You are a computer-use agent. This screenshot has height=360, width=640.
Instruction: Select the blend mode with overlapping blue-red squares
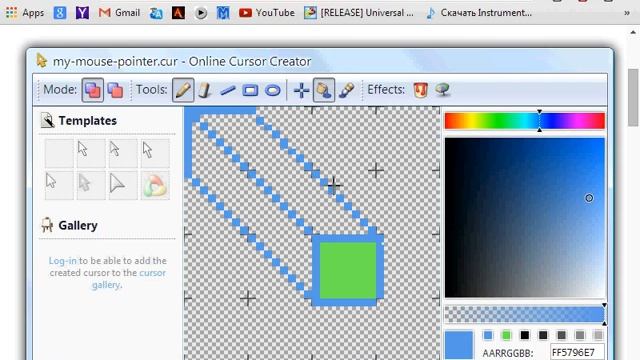click(93, 90)
